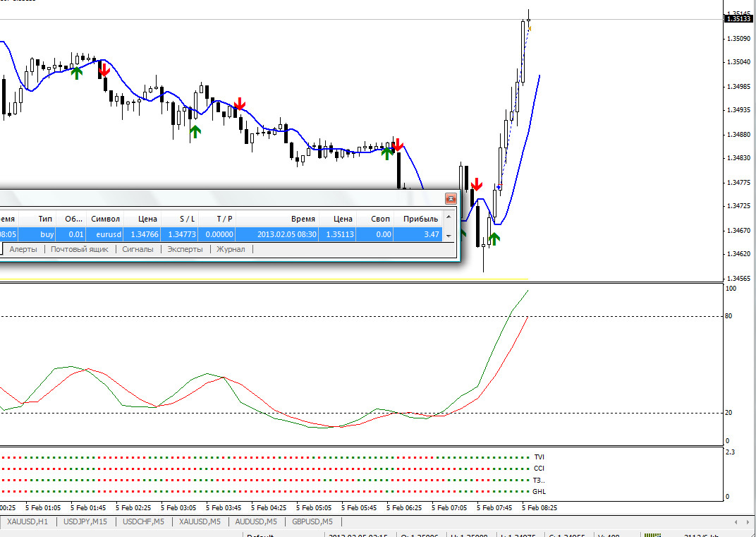Click the T3.. indicator label
The image size is (756, 537).
tap(539, 480)
